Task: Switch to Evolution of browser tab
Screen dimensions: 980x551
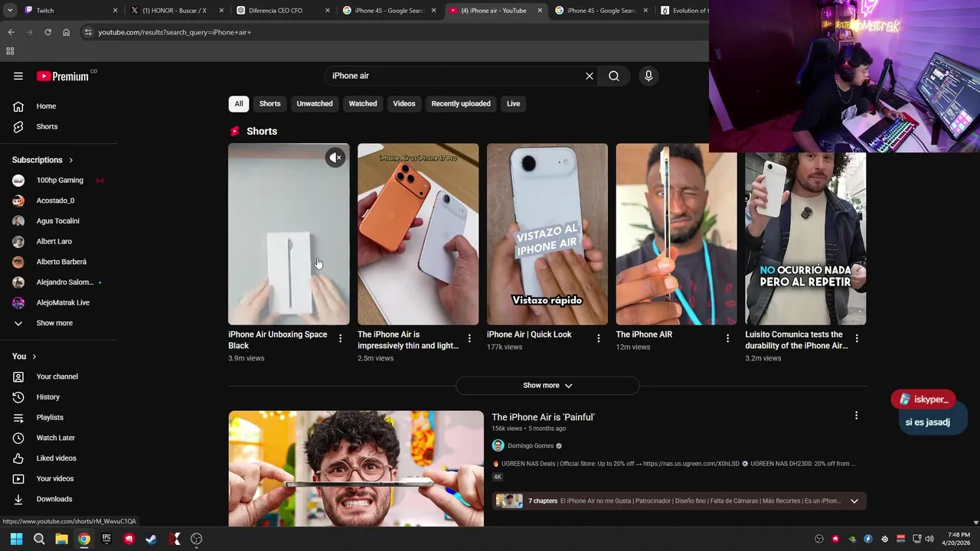Action: click(685, 11)
